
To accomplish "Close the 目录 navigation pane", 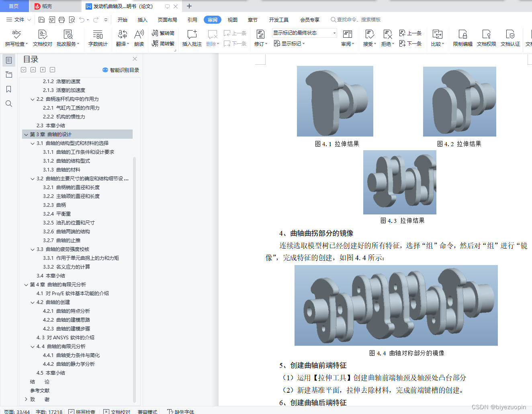I will [135, 59].
